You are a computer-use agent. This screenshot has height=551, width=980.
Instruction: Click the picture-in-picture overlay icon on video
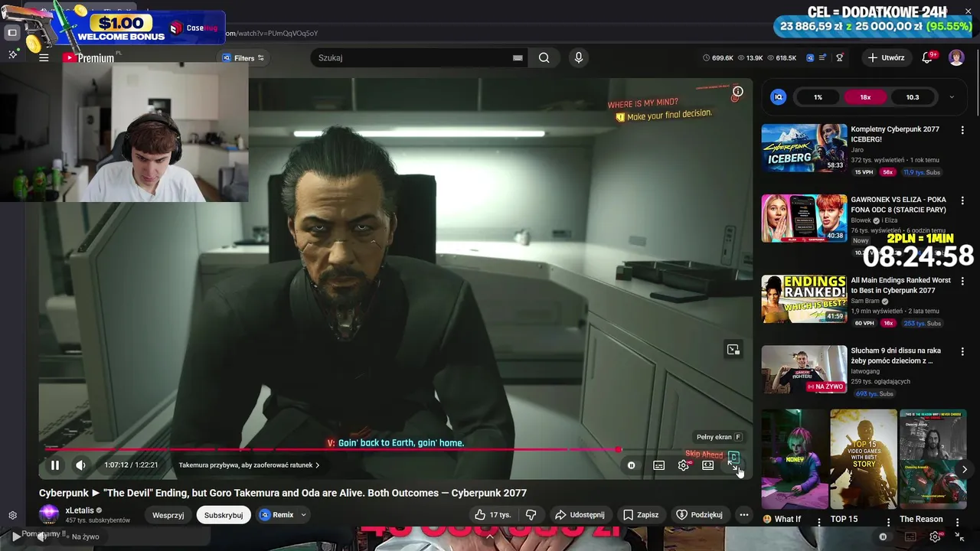pyautogui.click(x=733, y=350)
